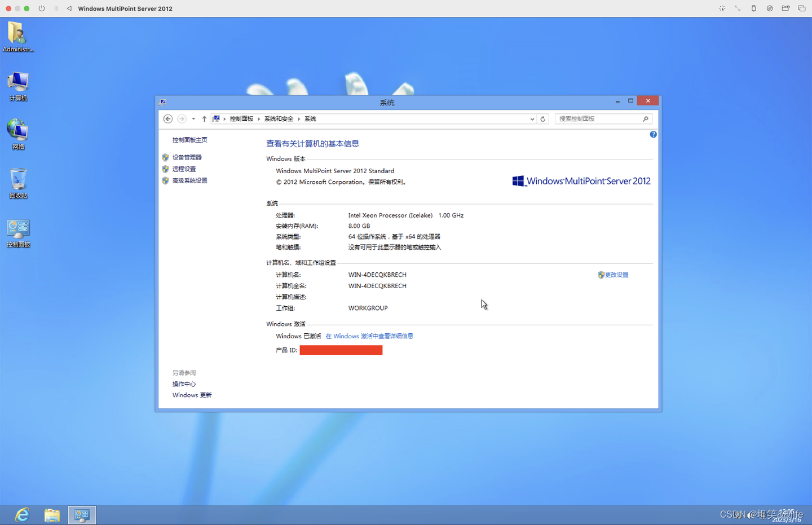Open 在 Windows 激活中查看详细信息 link
The height and width of the screenshot is (525, 812).
pos(369,336)
